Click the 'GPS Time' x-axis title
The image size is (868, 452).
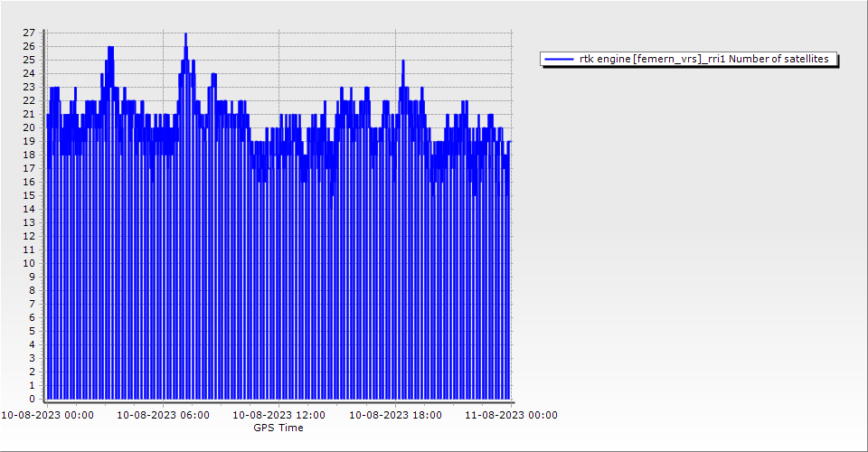(x=278, y=428)
